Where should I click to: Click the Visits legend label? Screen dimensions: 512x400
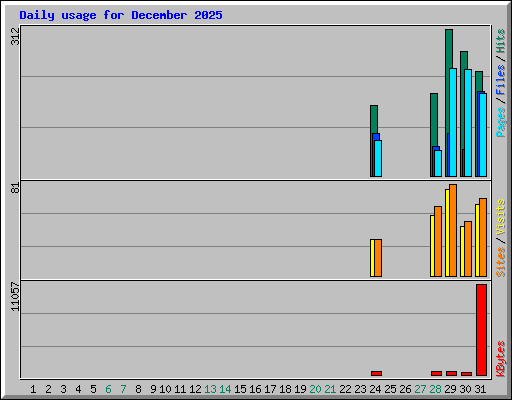point(500,217)
